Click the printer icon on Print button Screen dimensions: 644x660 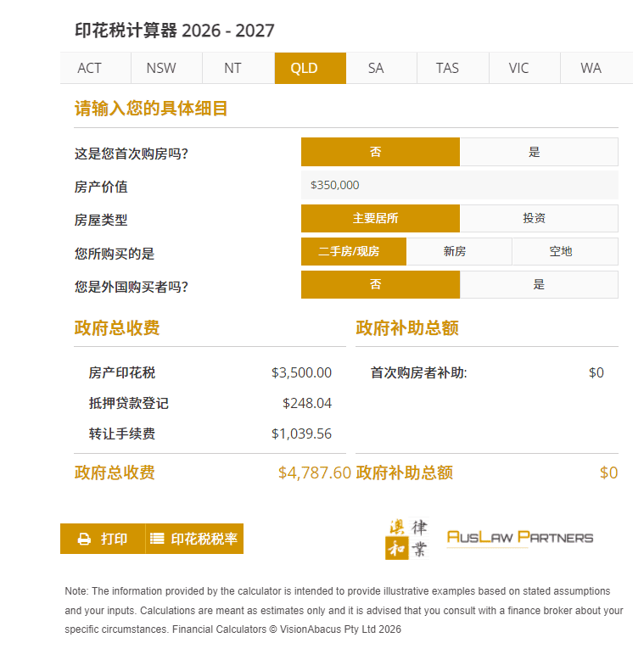point(84,539)
